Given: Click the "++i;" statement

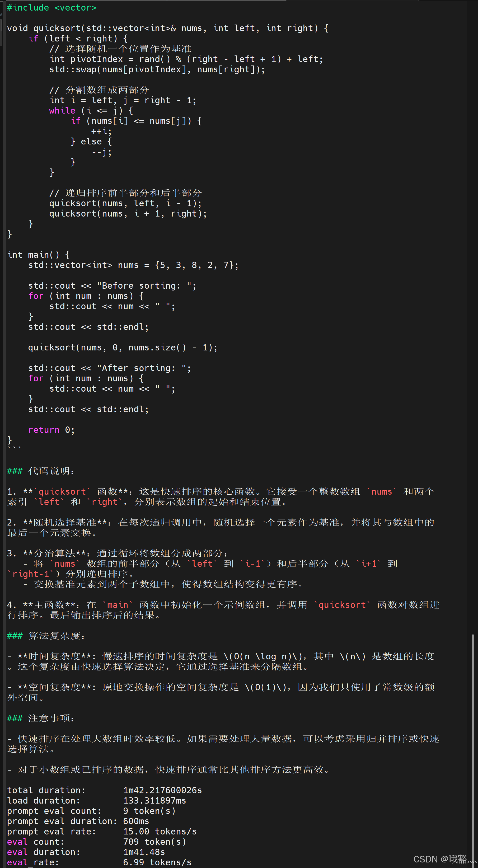Looking at the screenshot, I should (101, 131).
